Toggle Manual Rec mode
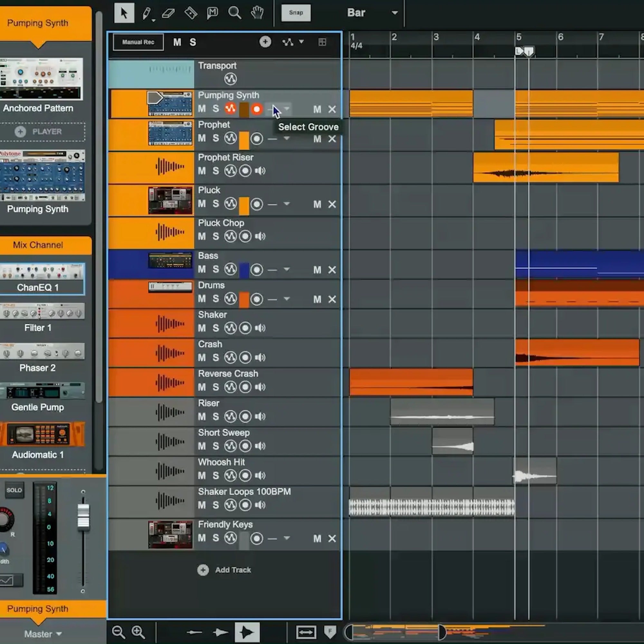 point(138,42)
